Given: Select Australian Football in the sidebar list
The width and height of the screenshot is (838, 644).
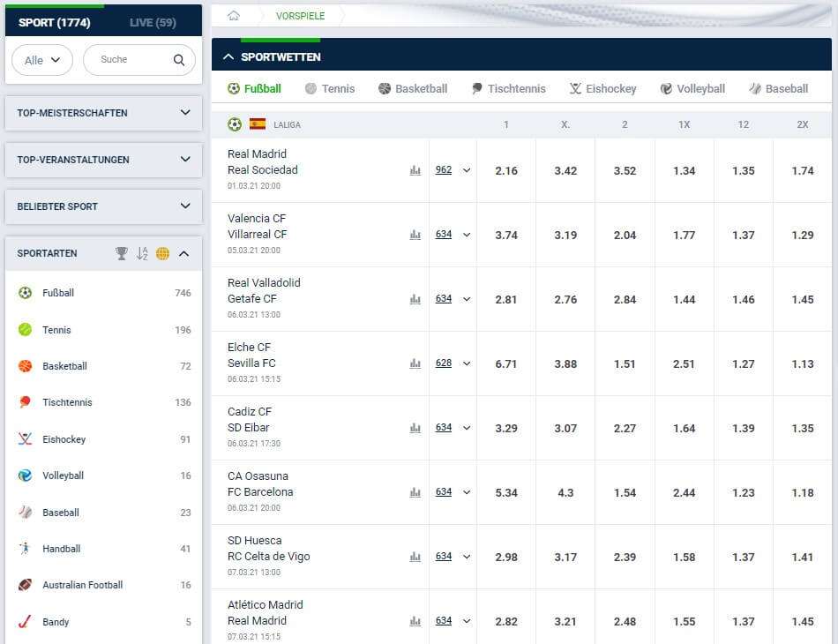Looking at the screenshot, I should [104, 585].
